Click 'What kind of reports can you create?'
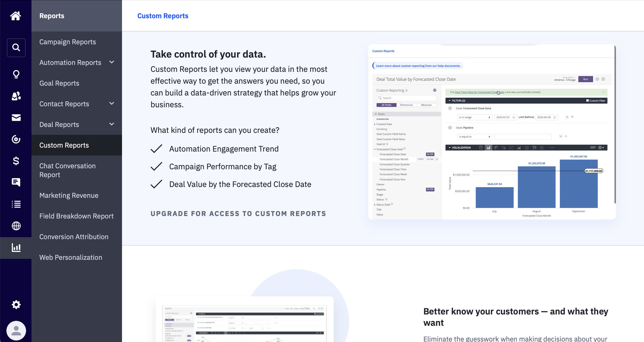The image size is (644, 342). coord(215,130)
